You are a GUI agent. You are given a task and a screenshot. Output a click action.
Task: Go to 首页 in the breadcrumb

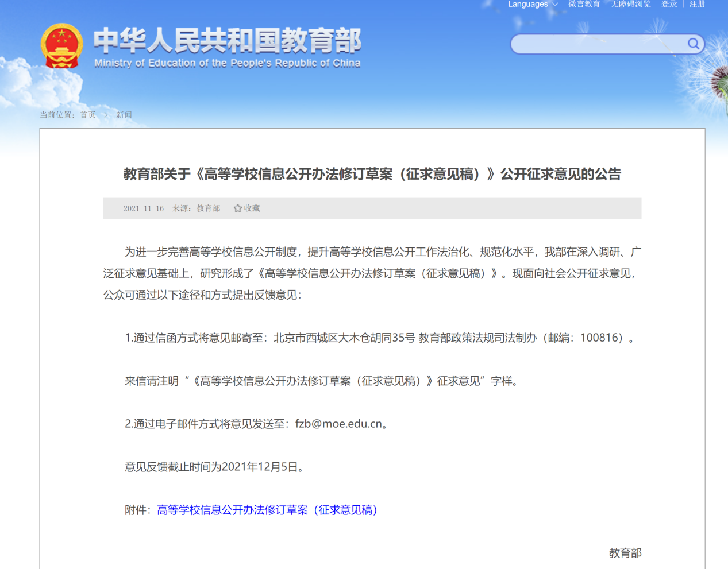(88, 115)
